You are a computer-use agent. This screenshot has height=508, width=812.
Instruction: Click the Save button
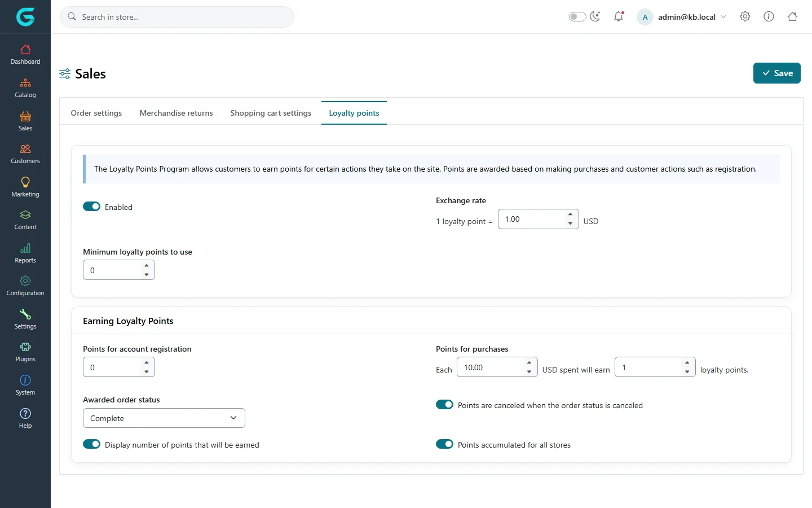click(777, 73)
